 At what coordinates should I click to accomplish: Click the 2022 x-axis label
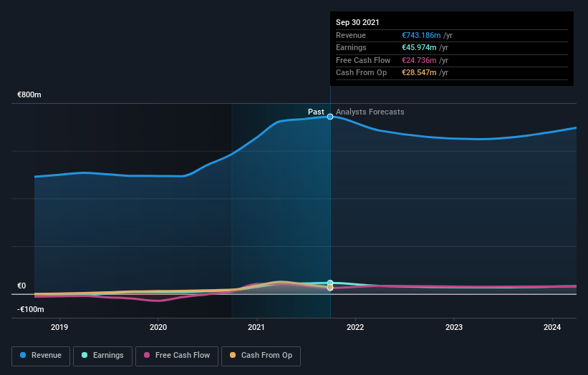coord(355,328)
